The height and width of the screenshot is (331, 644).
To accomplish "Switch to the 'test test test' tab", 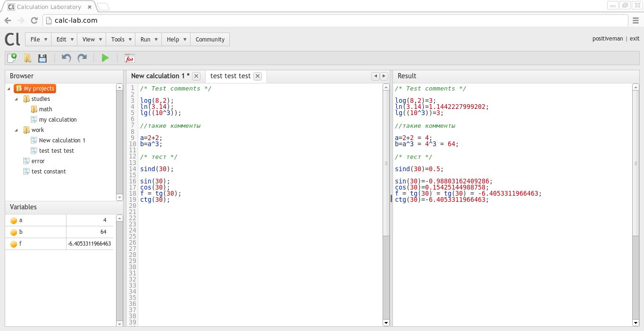I will click(230, 76).
